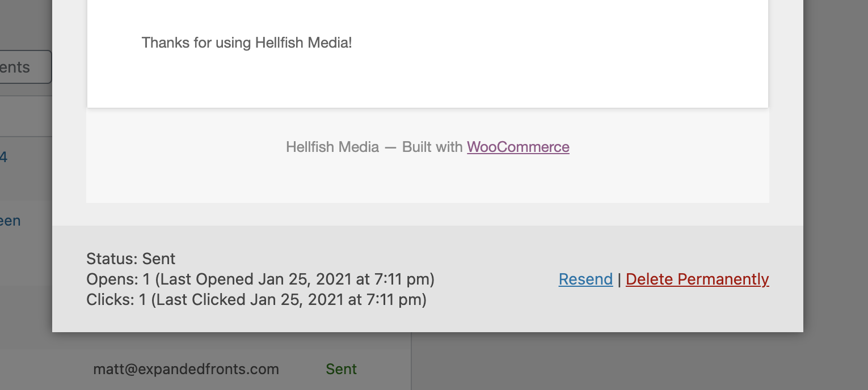Open the WooCommerce link in email footer
The image size is (868, 390).
click(518, 147)
